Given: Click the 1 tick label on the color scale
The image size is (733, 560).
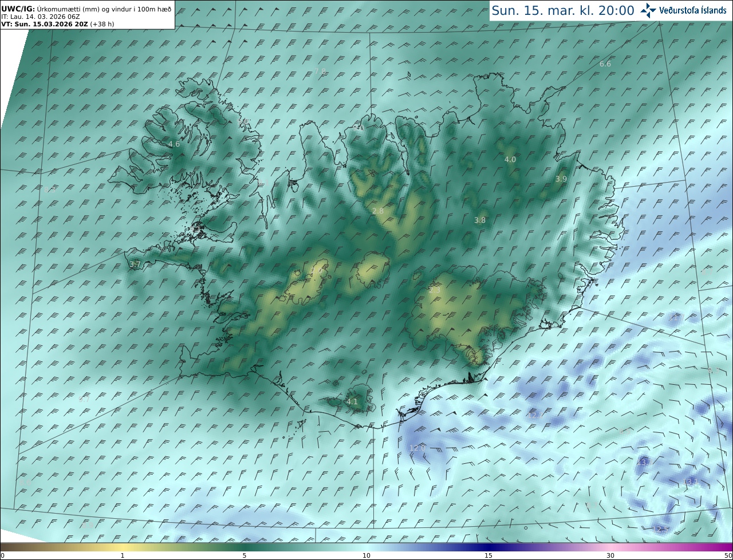Looking at the screenshot, I should 123,555.
